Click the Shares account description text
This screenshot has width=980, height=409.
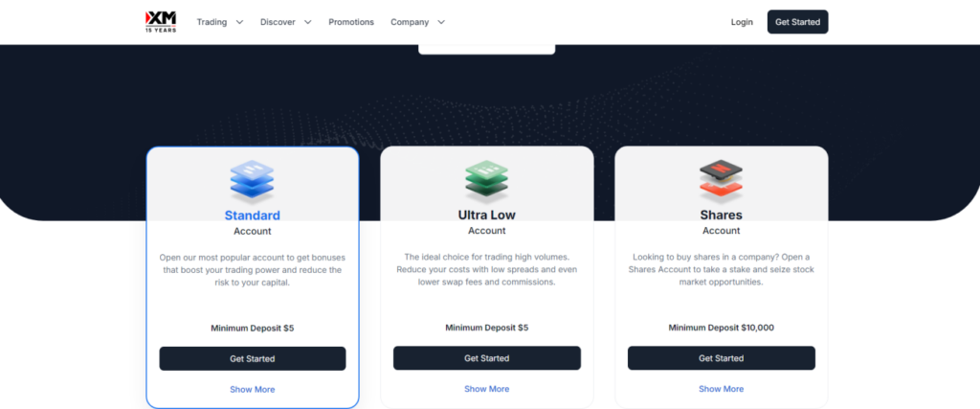pos(722,269)
